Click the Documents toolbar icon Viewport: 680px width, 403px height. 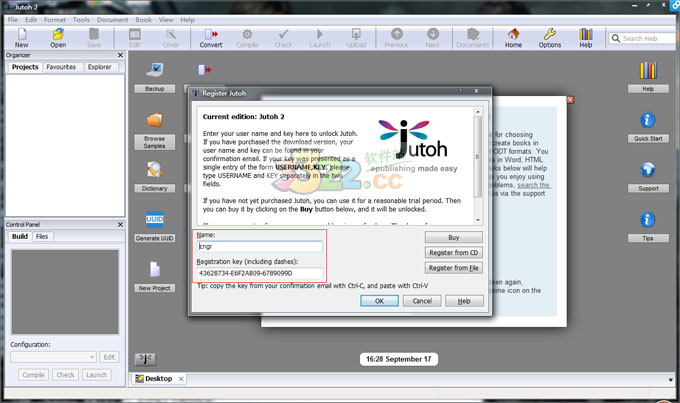click(x=473, y=38)
